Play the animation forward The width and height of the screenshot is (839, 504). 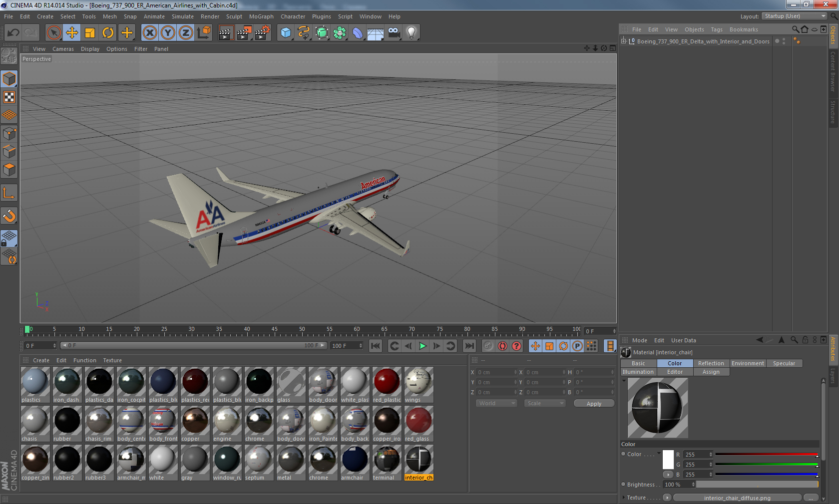422,346
